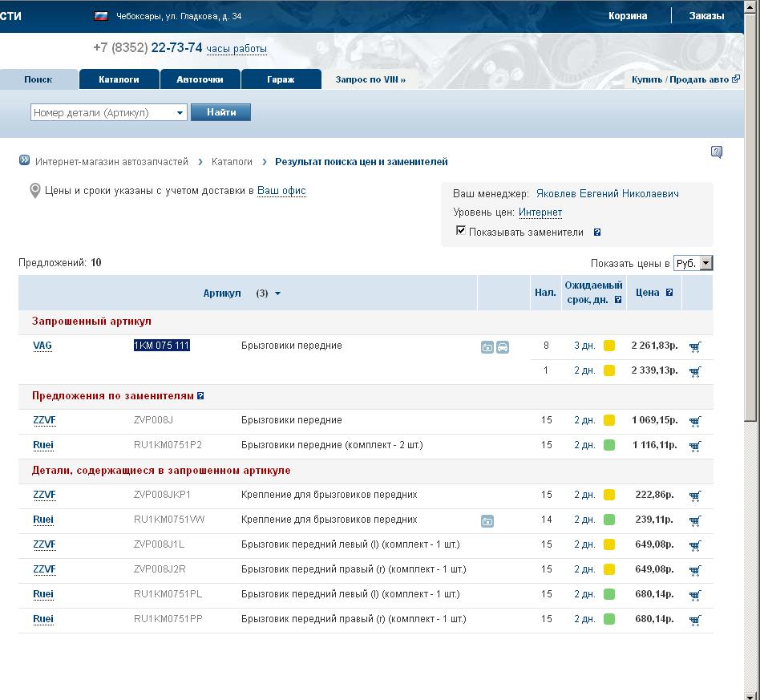
Task: Click yellow delivery indicator for ZVP008J
Action: tap(609, 420)
